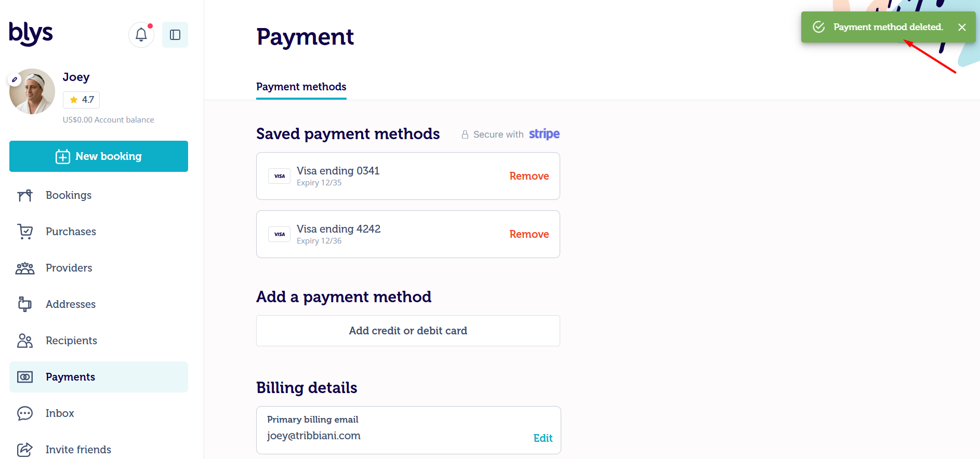Open the Providers group icon
The width and height of the screenshot is (980, 459).
[x=25, y=268]
